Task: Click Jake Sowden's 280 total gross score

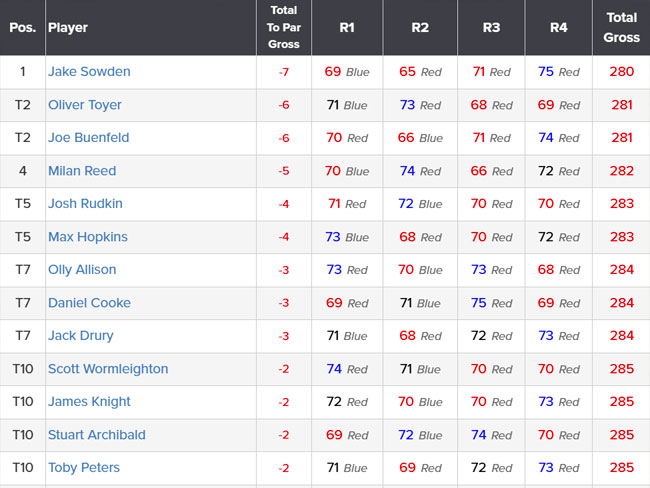Action: click(x=621, y=71)
